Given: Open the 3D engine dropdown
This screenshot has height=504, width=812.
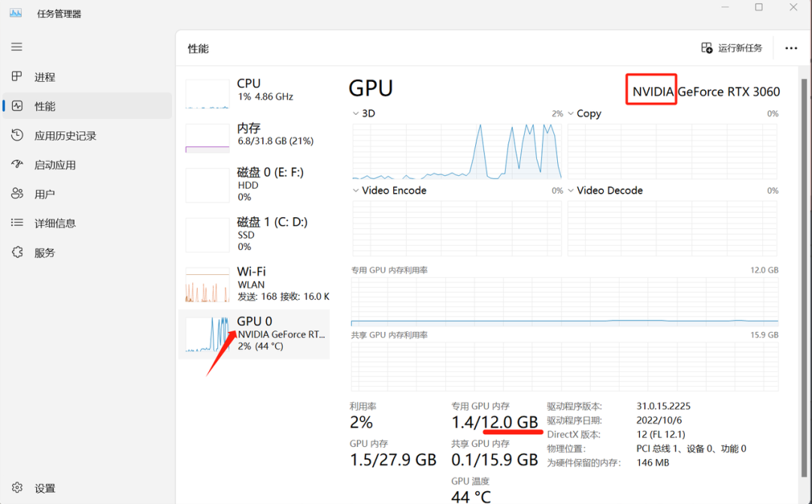Looking at the screenshot, I should [x=355, y=113].
